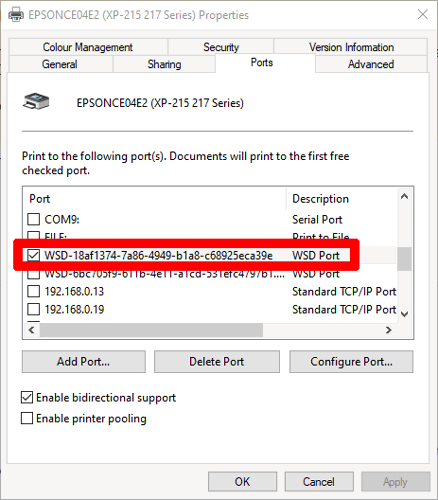Click the horizontal scroll right arrow
438x500 pixels.
(388, 330)
